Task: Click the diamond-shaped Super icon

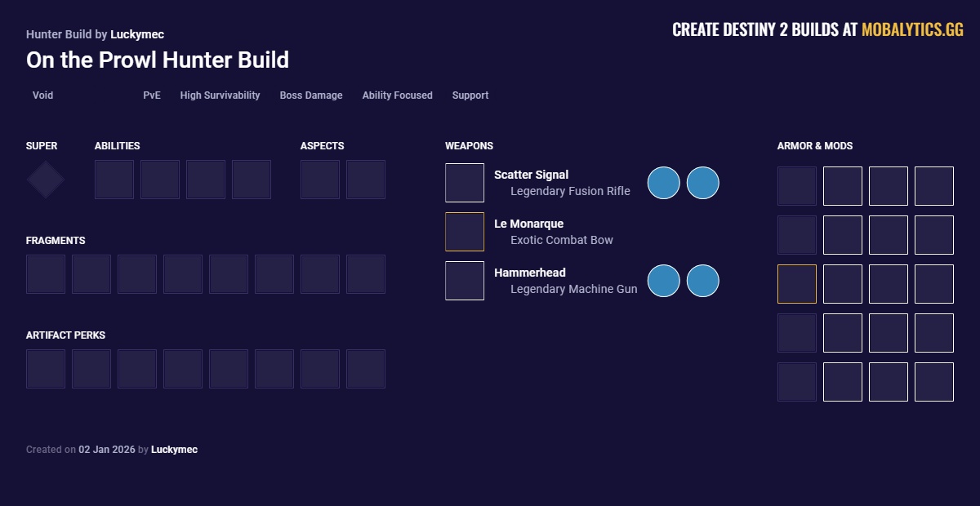Action: pos(46,180)
